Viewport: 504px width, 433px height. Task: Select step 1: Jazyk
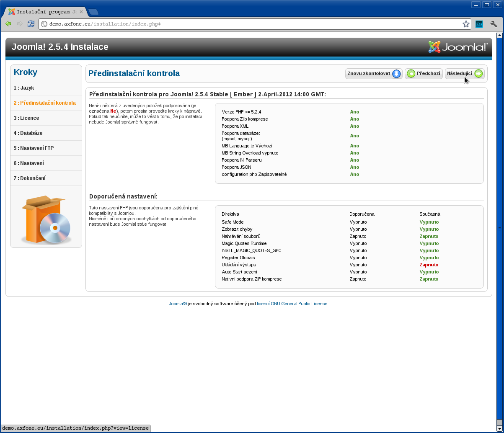[24, 88]
